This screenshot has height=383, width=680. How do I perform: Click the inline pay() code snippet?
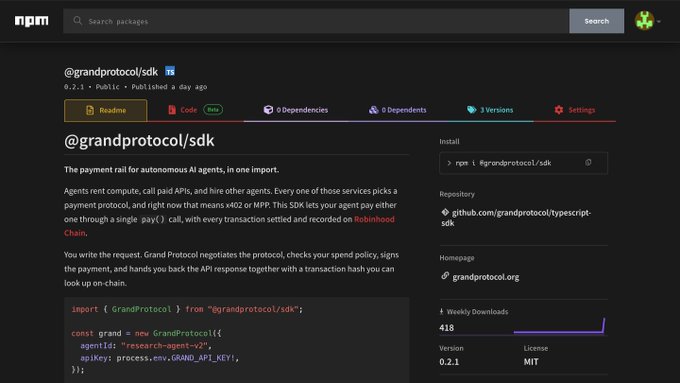point(153,219)
